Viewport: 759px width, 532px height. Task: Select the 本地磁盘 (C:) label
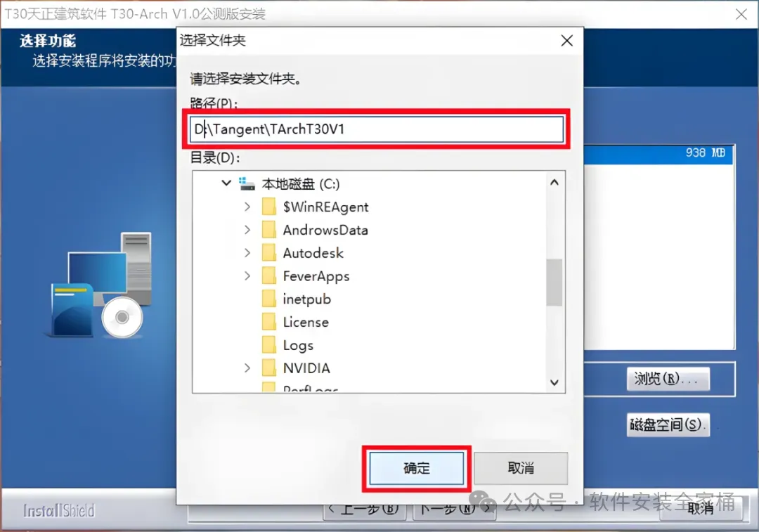[301, 184]
